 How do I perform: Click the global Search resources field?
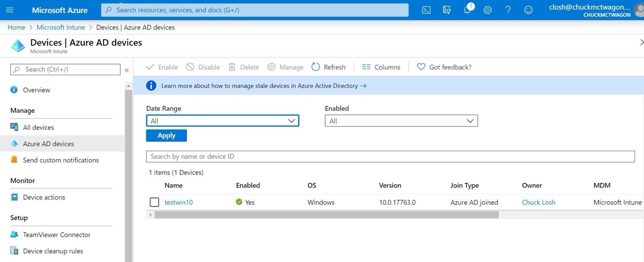[255, 10]
